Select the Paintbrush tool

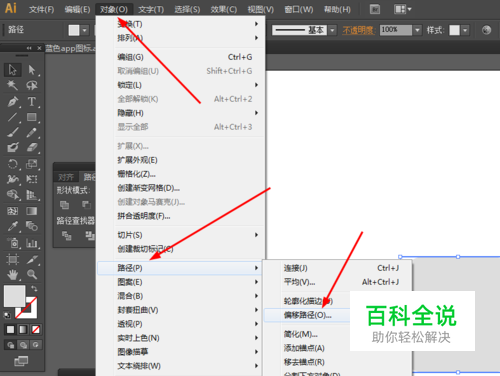(x=13, y=132)
